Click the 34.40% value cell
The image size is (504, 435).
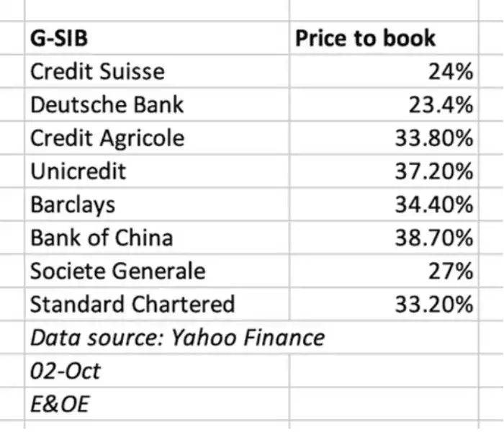click(384, 204)
